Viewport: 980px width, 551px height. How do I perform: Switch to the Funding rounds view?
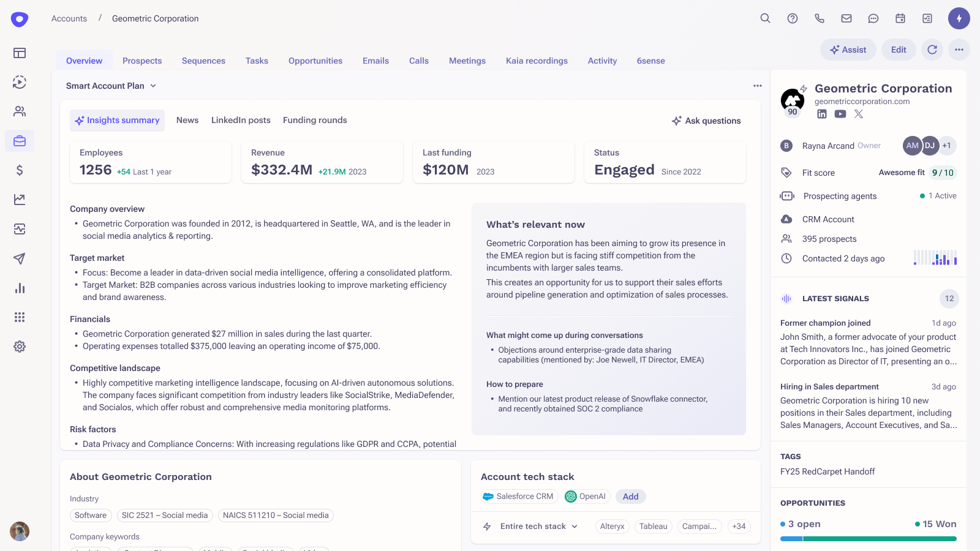coord(314,120)
